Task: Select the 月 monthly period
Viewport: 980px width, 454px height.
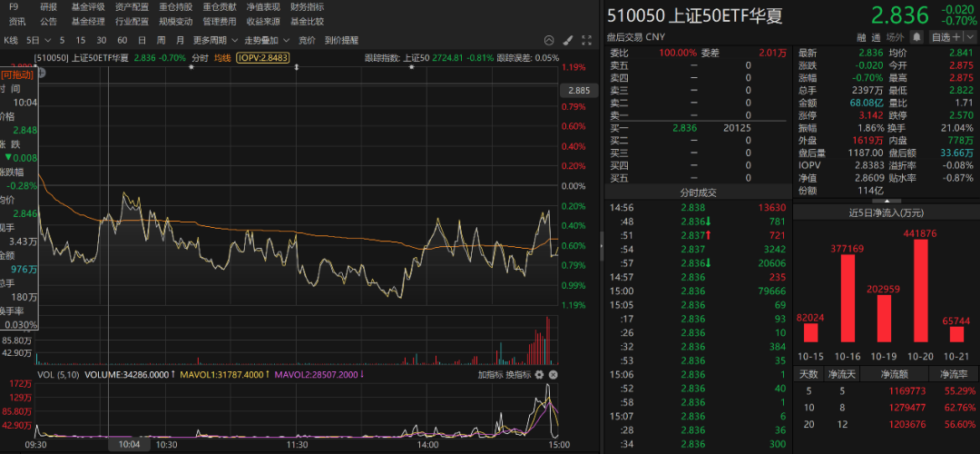Action: [181, 40]
